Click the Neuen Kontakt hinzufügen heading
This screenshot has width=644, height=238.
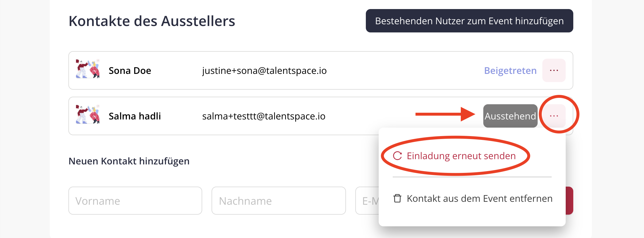point(129,161)
